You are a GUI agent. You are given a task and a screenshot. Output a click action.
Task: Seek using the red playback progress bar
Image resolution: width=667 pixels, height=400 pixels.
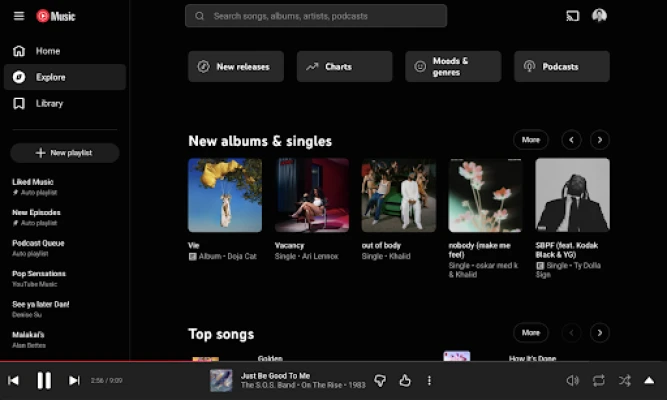pos(60,361)
